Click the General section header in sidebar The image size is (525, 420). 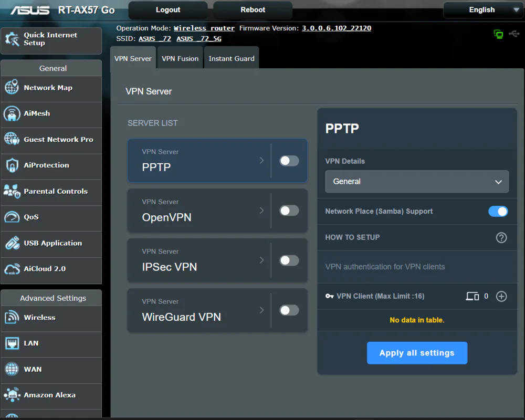51,68
